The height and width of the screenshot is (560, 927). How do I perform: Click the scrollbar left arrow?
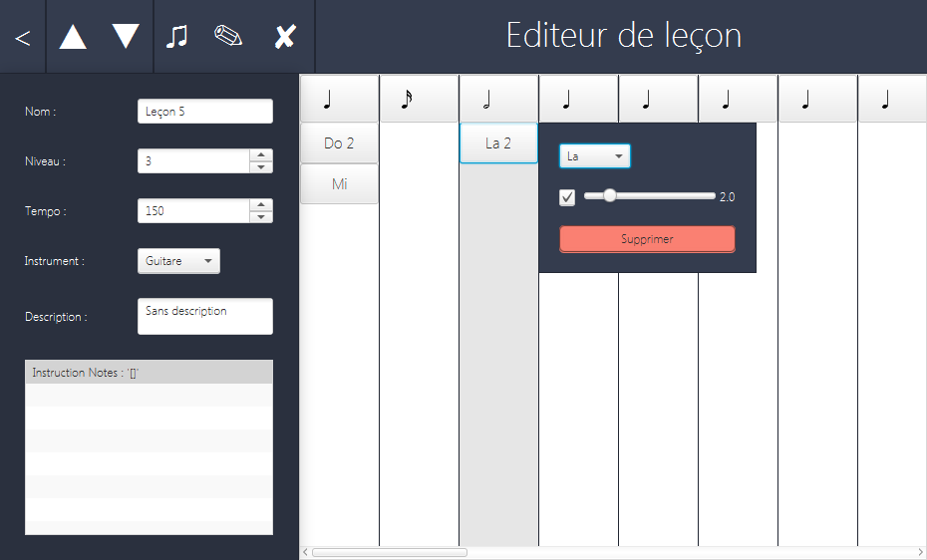click(x=305, y=552)
